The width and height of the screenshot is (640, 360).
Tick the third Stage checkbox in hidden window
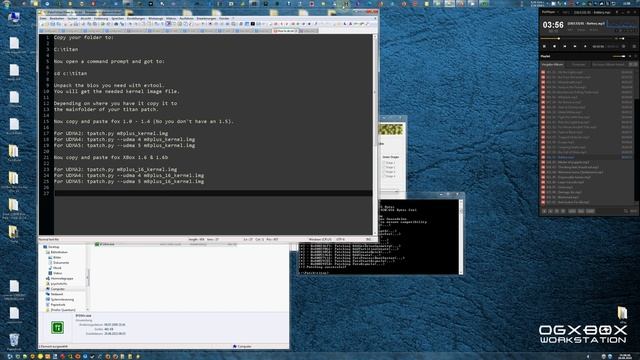pos(384,172)
